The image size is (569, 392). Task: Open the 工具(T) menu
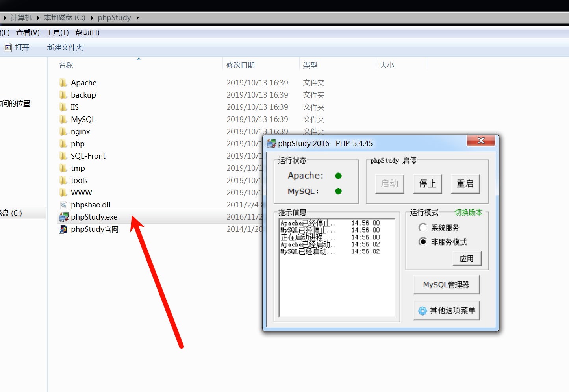[x=57, y=33]
